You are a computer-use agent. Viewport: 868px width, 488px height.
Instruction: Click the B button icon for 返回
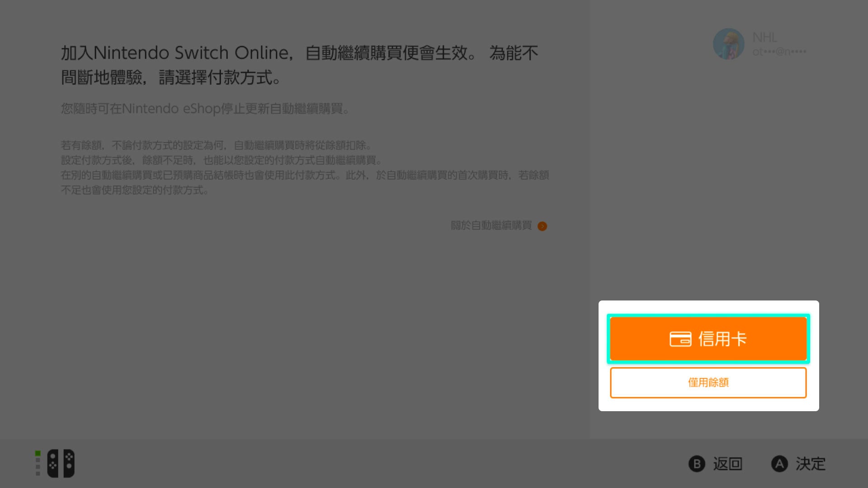697,464
